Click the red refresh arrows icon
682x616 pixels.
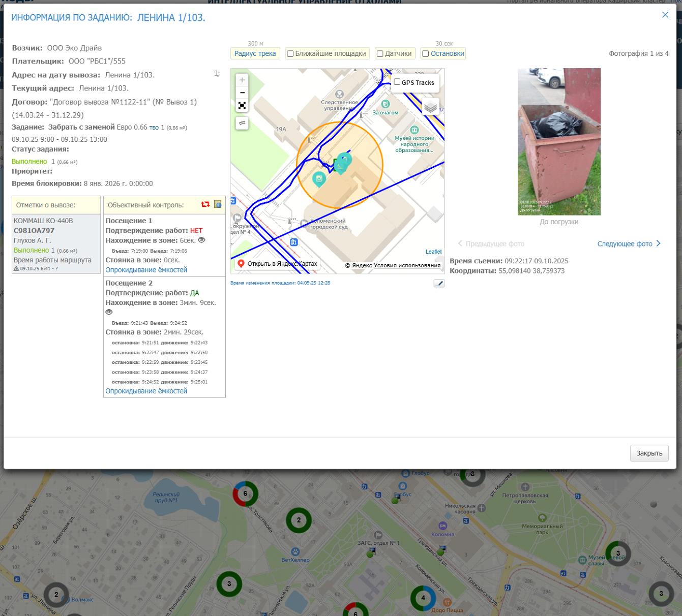[x=205, y=204]
